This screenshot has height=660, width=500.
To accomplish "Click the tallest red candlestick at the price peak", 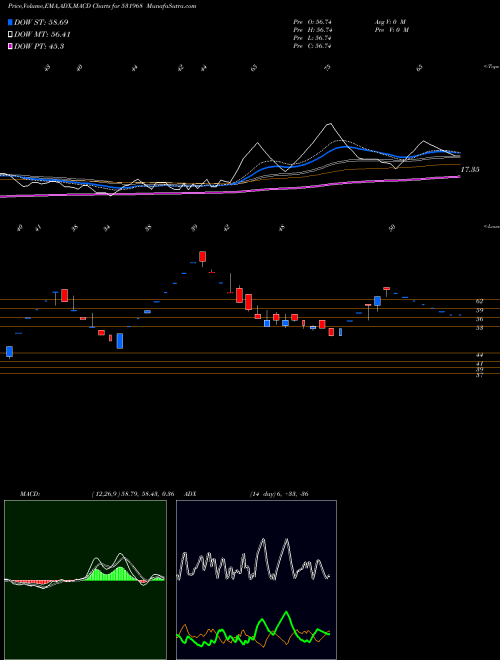I will click(202, 257).
